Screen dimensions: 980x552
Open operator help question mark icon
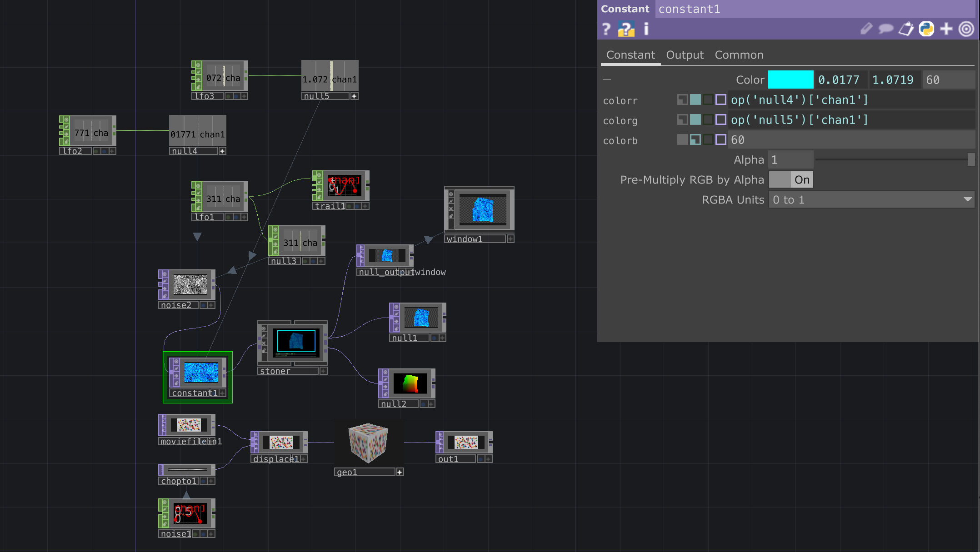(606, 29)
